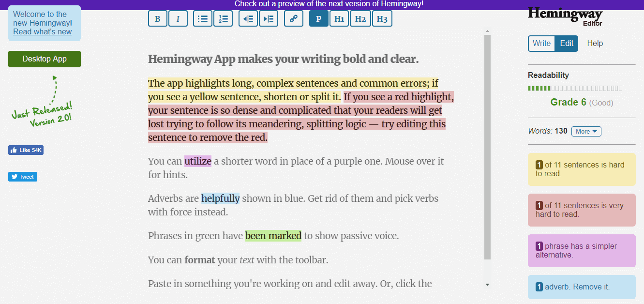Click the outdent button
The height and width of the screenshot is (304, 644).
tap(248, 19)
